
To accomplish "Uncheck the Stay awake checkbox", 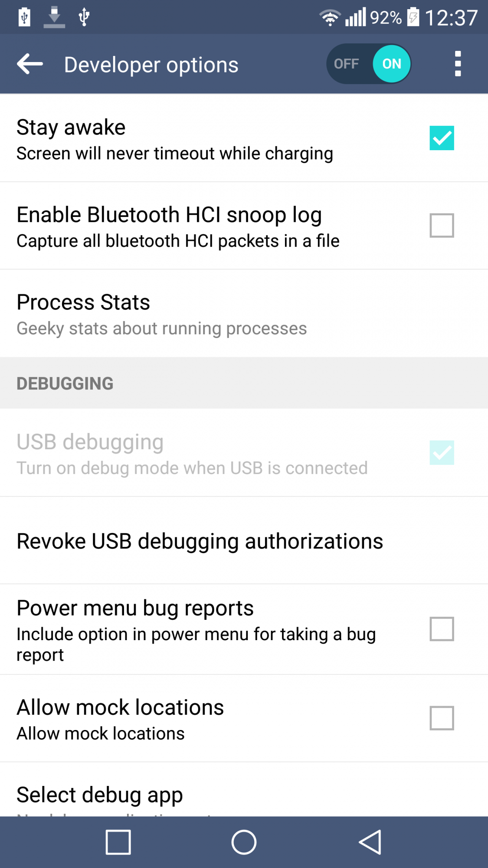I will 442,138.
